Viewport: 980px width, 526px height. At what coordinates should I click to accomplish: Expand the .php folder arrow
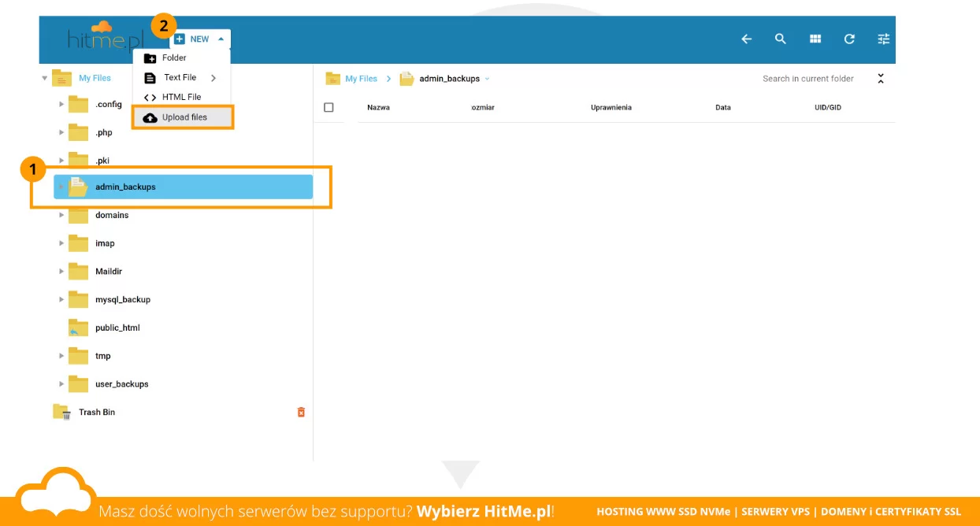click(61, 132)
